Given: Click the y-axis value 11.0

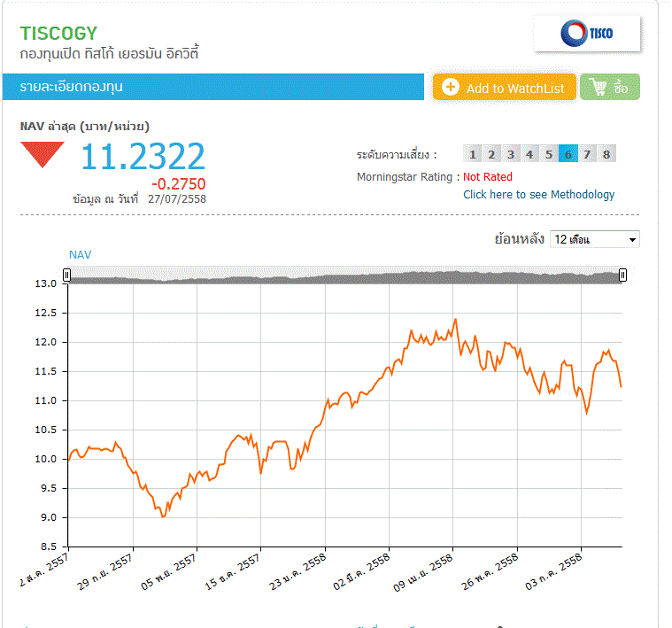Looking at the screenshot, I should [x=46, y=401].
